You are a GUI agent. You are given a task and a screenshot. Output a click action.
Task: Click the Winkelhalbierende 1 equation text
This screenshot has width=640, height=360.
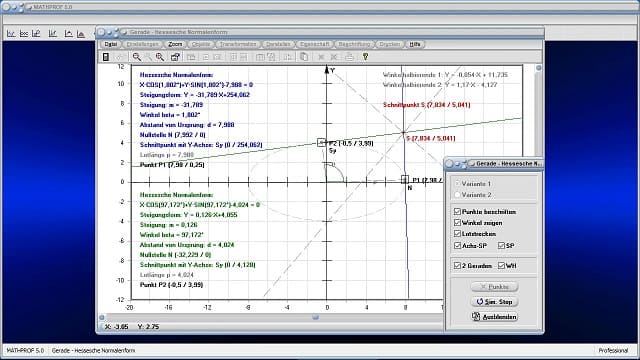(x=445, y=75)
